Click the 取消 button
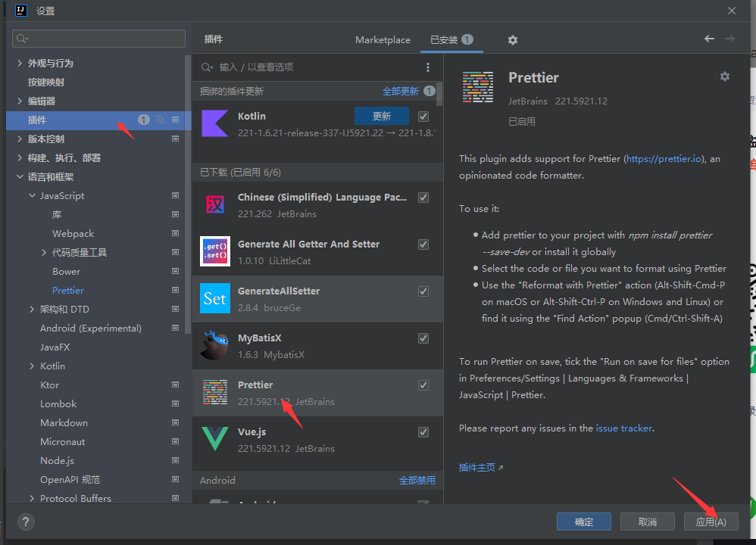The width and height of the screenshot is (756, 545). click(x=648, y=522)
